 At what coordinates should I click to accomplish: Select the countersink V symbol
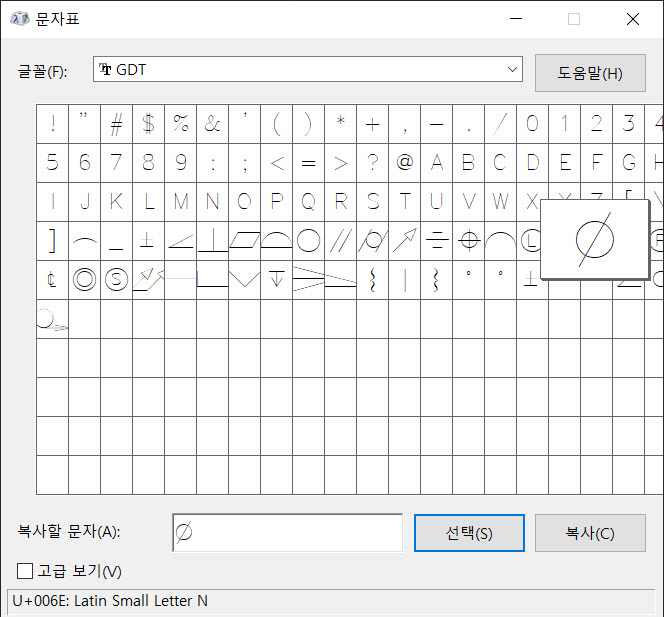tap(245, 280)
